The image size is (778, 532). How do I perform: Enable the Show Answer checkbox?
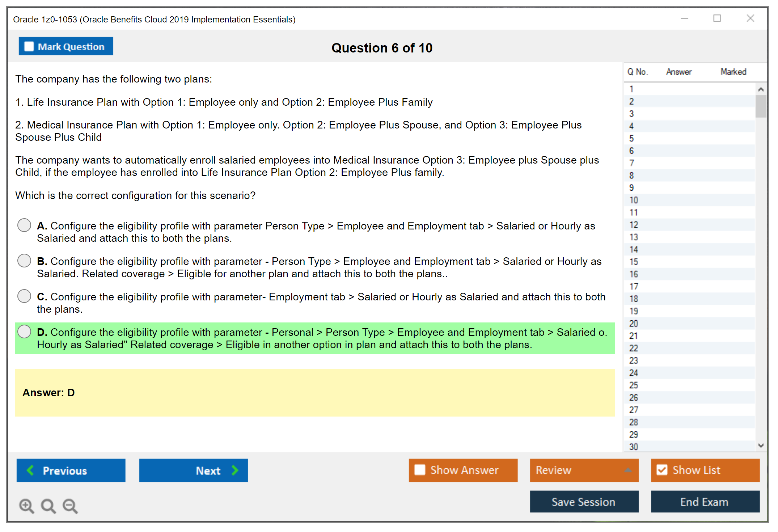pos(420,470)
